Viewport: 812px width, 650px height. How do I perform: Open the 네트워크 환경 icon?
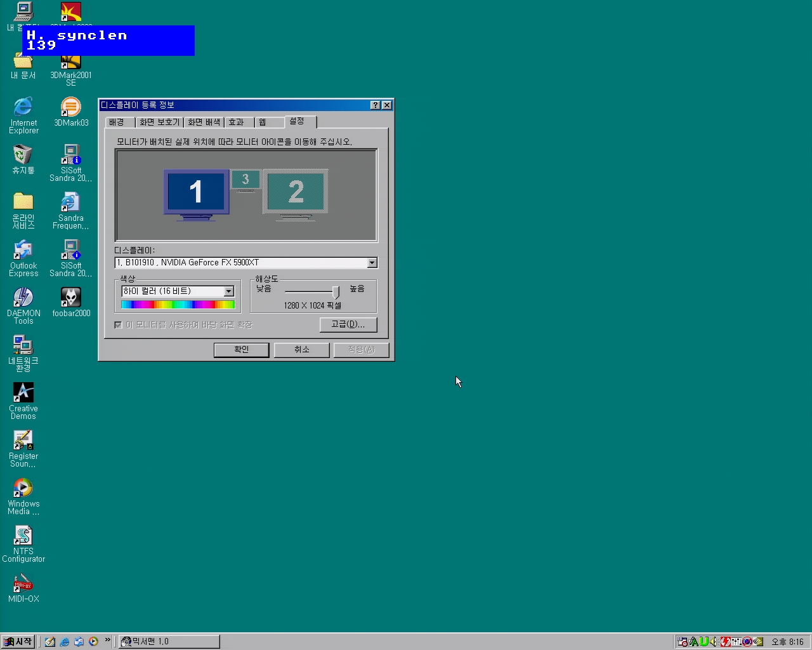pyautogui.click(x=23, y=354)
